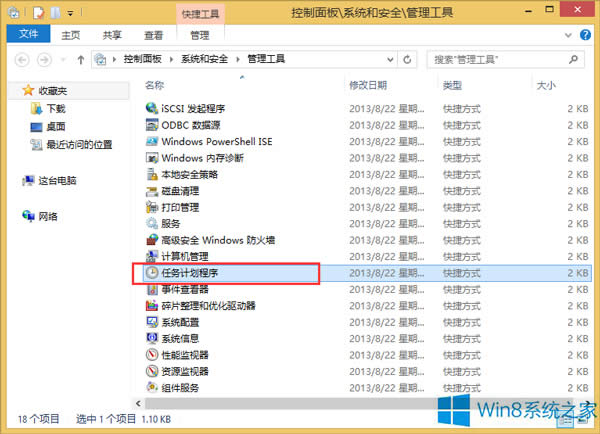This screenshot has height=434, width=600.
Task: Click new folder icon in title bar
Action: tap(56, 13)
